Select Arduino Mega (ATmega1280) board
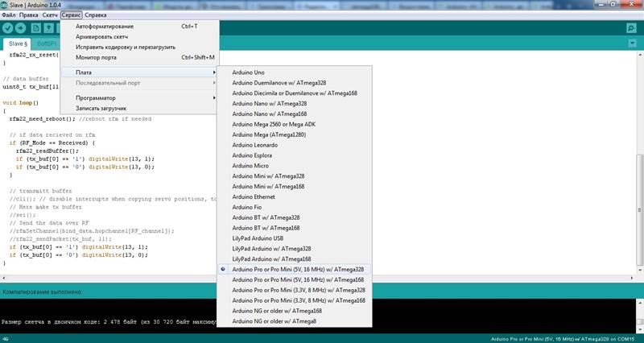This screenshot has height=343, width=644. click(x=295, y=134)
